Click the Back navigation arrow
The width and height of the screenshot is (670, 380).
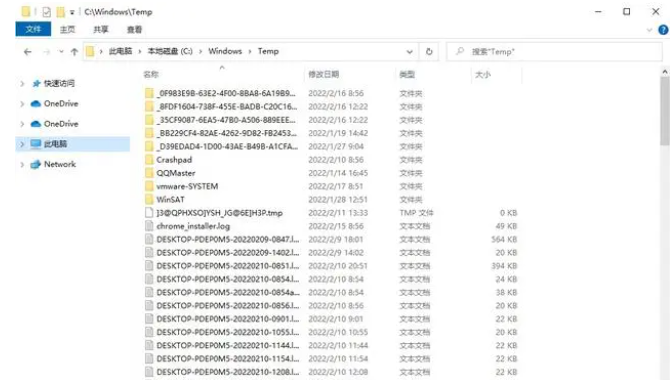click(x=28, y=52)
